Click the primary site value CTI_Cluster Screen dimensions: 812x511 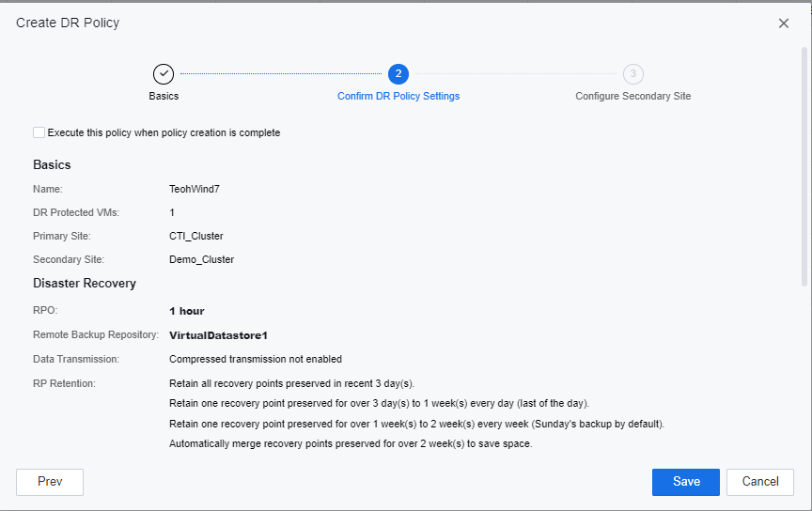pyautogui.click(x=196, y=236)
